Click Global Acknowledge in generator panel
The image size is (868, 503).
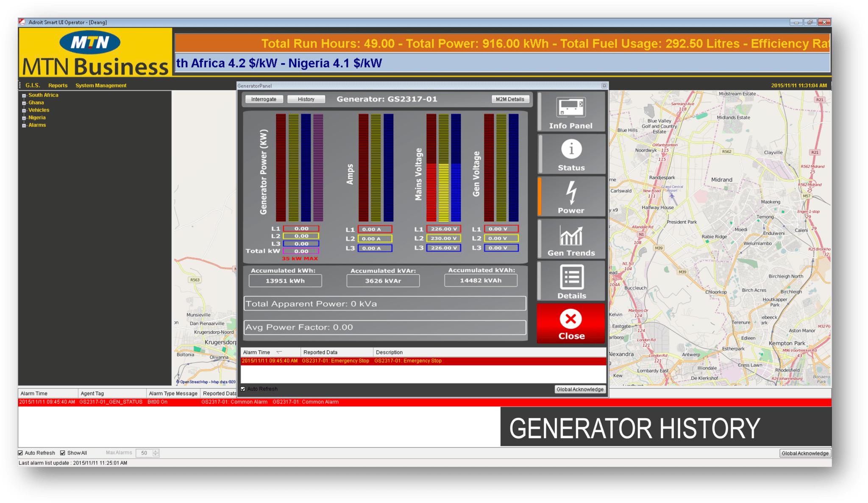580,389
